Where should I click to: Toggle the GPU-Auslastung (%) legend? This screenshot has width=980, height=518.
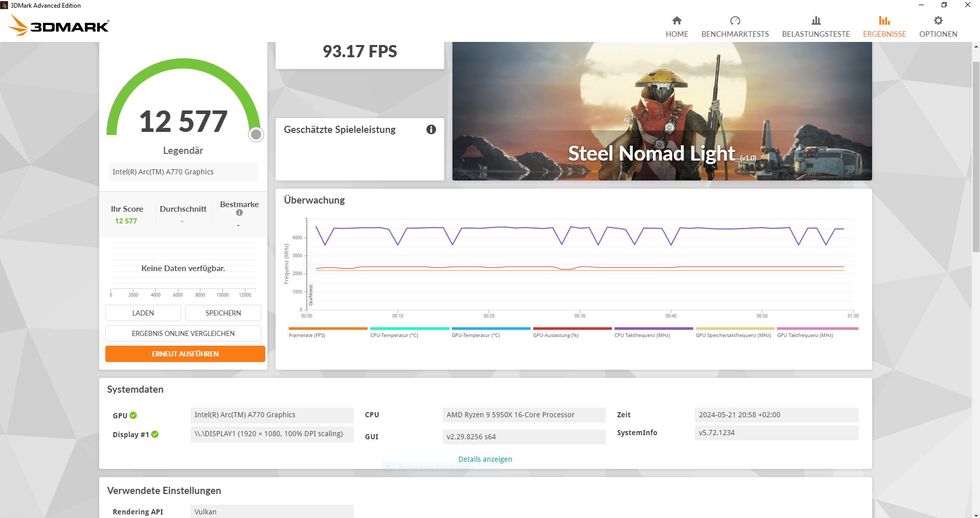[572, 332]
